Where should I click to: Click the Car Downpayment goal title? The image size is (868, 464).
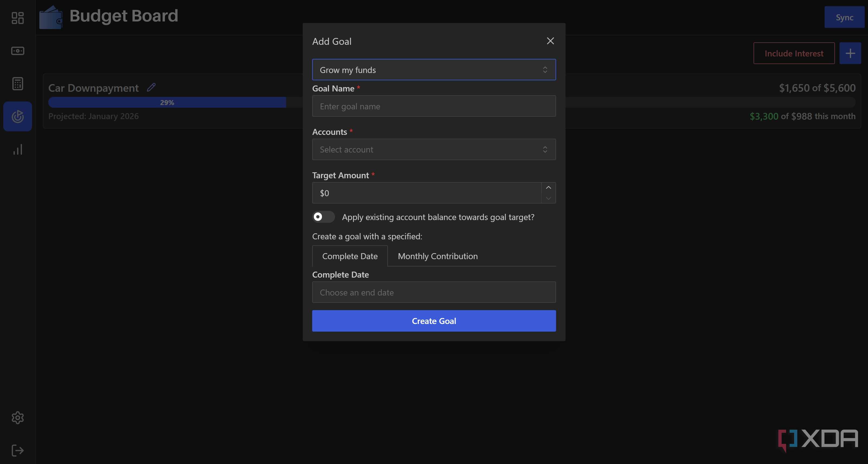pos(93,88)
